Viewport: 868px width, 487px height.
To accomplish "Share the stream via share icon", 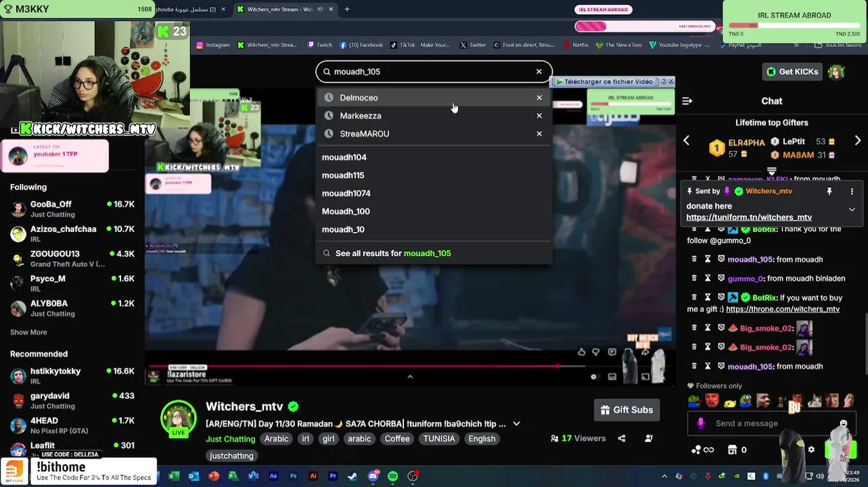I will tap(621, 438).
